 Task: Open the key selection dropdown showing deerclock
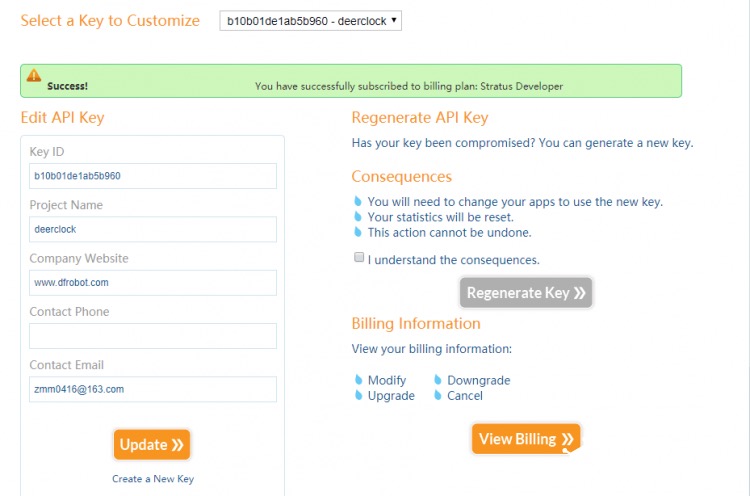point(310,21)
